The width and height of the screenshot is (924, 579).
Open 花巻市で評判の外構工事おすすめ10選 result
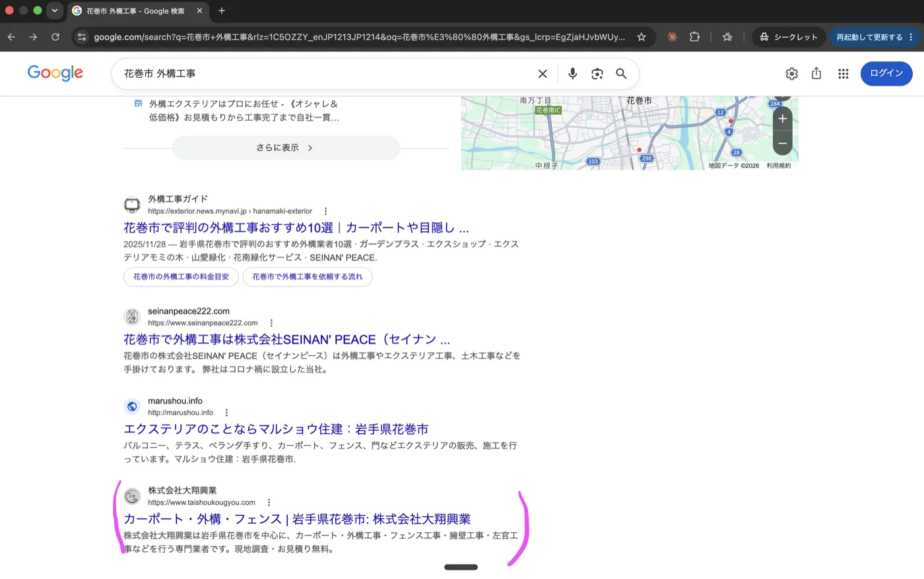tap(296, 228)
